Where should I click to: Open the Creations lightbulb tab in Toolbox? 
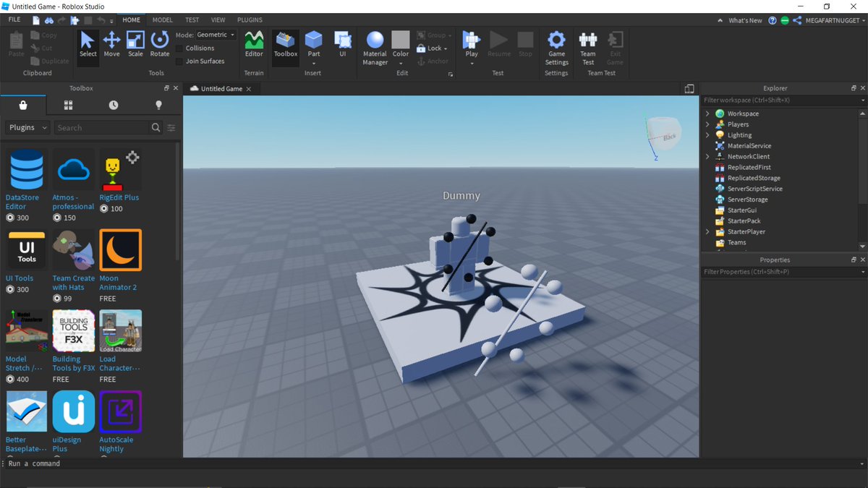pyautogui.click(x=158, y=106)
